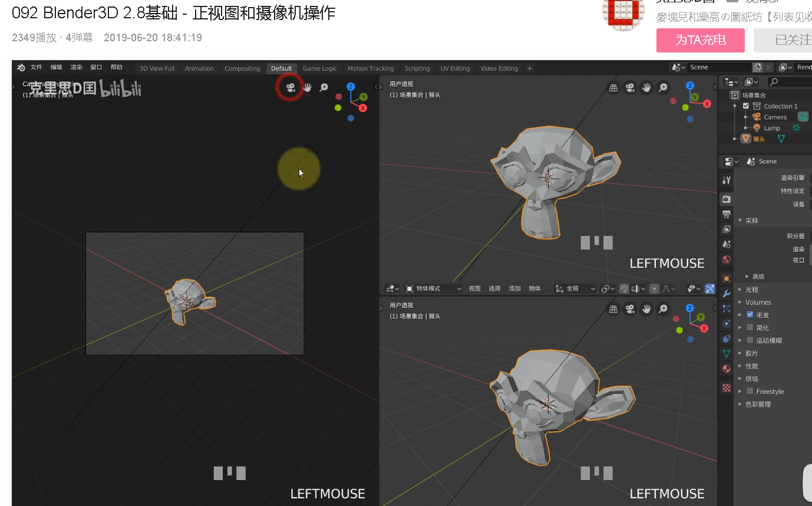Click the zoom magnifier icon in bottom-right viewport

(x=664, y=309)
